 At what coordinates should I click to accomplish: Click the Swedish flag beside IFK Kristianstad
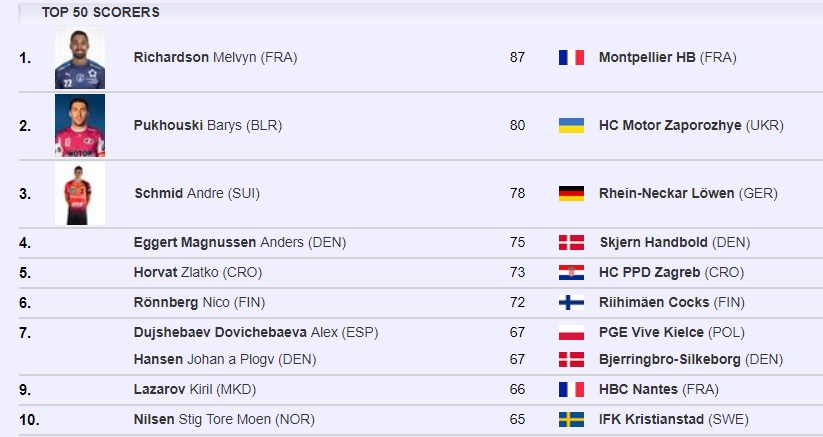[570, 420]
